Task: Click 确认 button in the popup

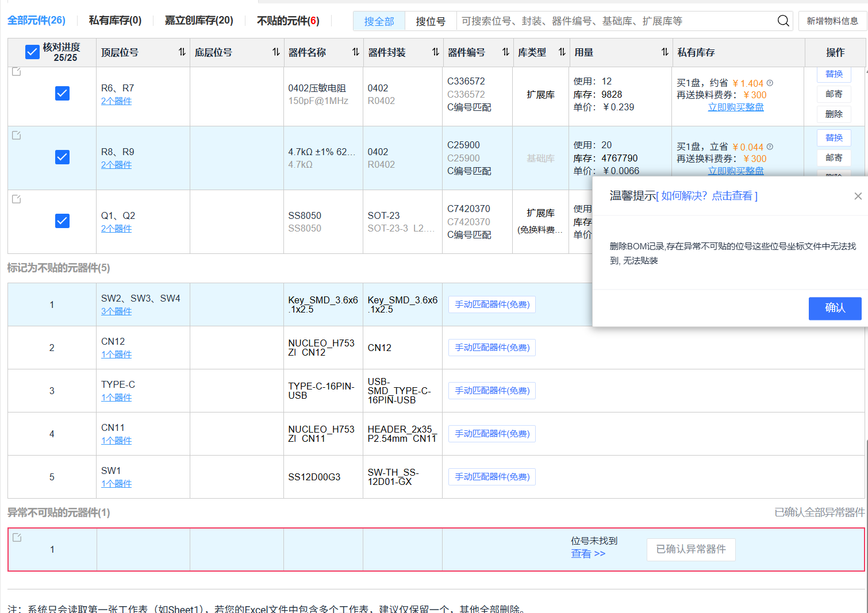Action: pos(835,308)
